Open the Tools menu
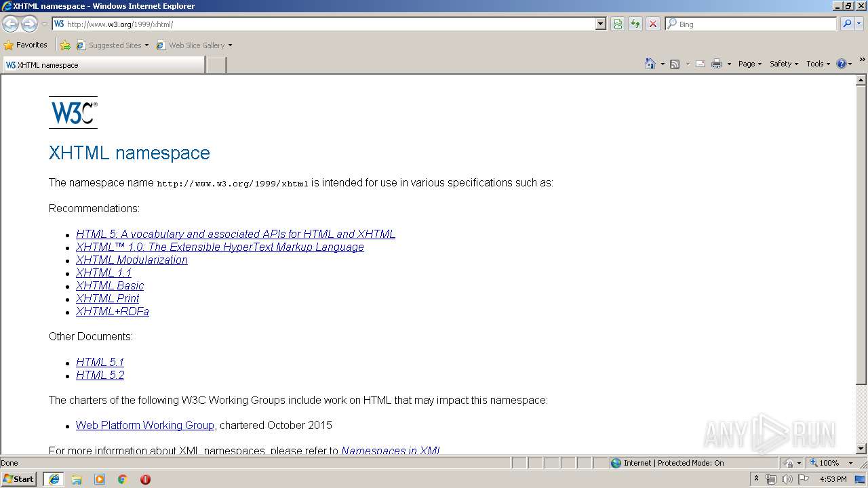 818,64
